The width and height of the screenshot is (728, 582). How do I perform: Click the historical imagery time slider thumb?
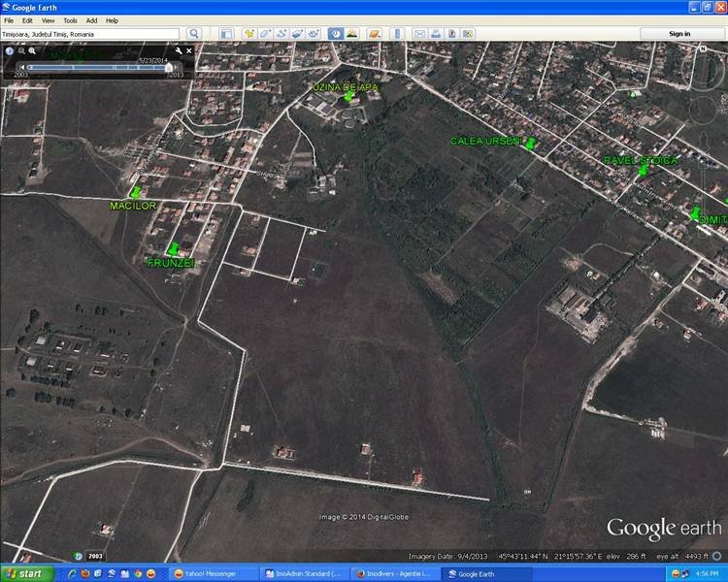tap(169, 67)
